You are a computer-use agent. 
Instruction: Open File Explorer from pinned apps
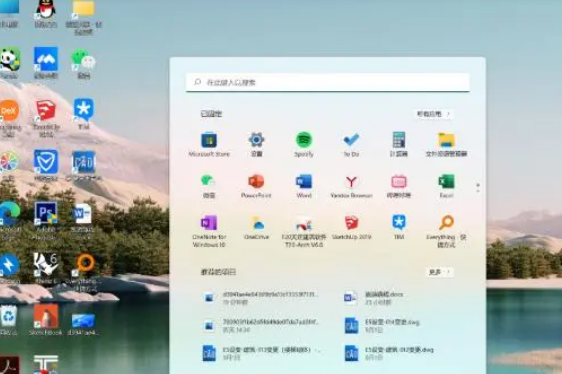point(446,144)
